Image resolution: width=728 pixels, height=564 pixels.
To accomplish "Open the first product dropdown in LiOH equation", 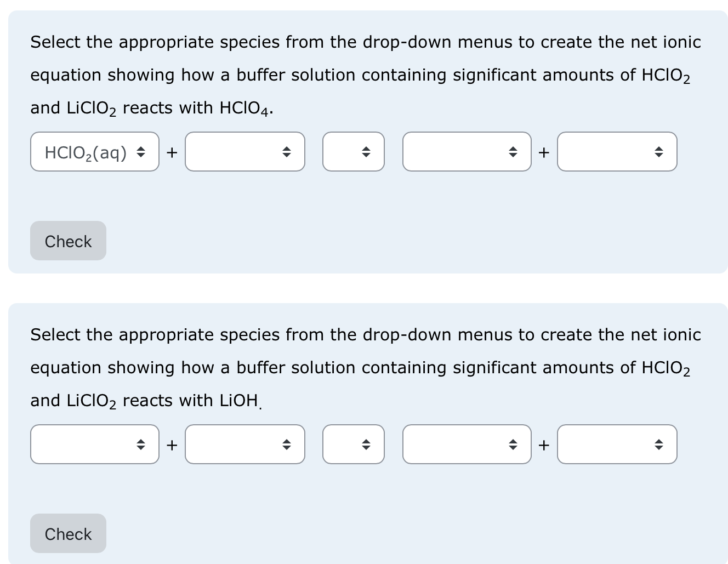I will pos(467,445).
